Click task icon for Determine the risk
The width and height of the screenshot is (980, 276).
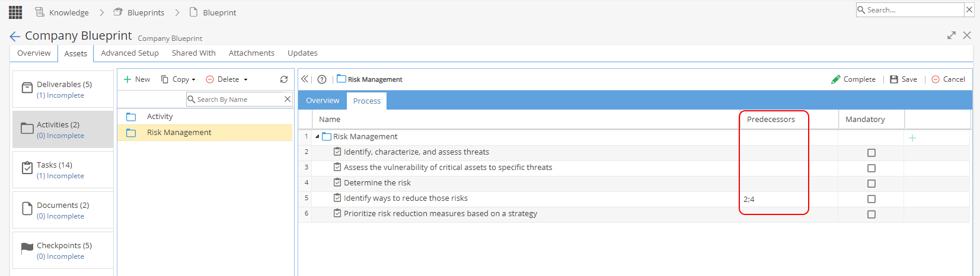click(337, 182)
